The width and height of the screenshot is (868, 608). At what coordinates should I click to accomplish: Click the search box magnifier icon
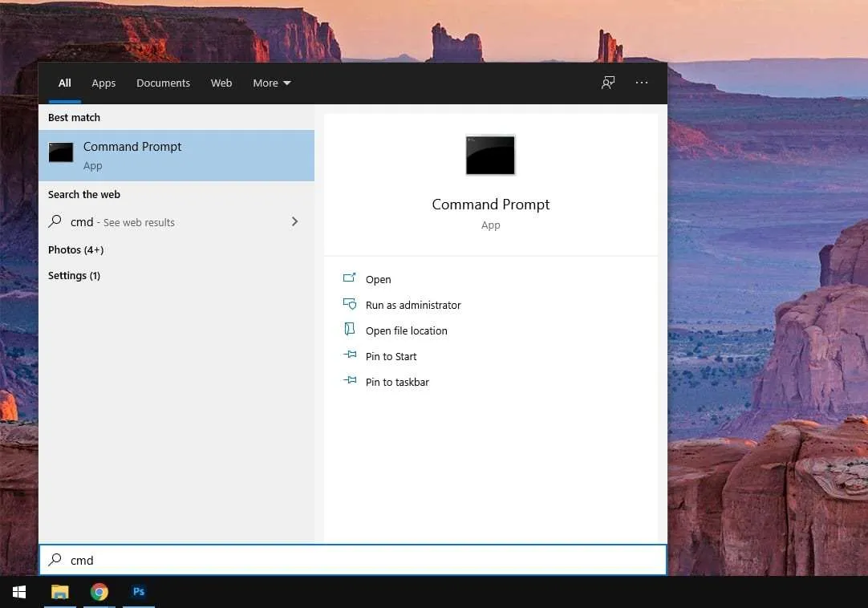tap(55, 560)
